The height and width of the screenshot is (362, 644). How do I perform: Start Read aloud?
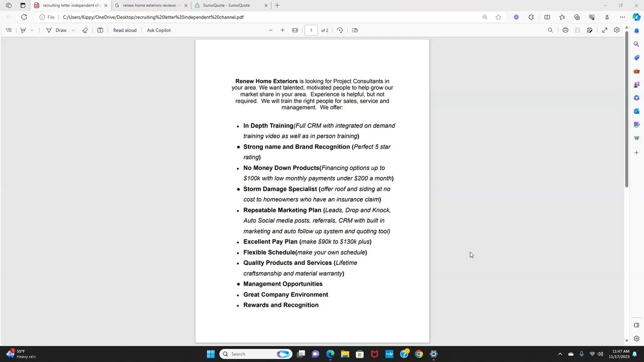[125, 30]
